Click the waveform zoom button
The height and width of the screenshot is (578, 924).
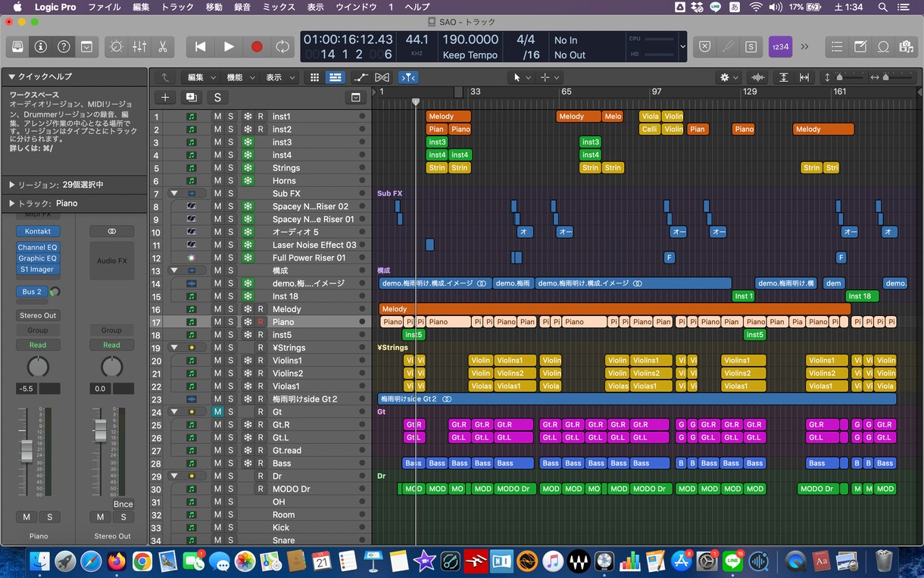[x=757, y=77]
